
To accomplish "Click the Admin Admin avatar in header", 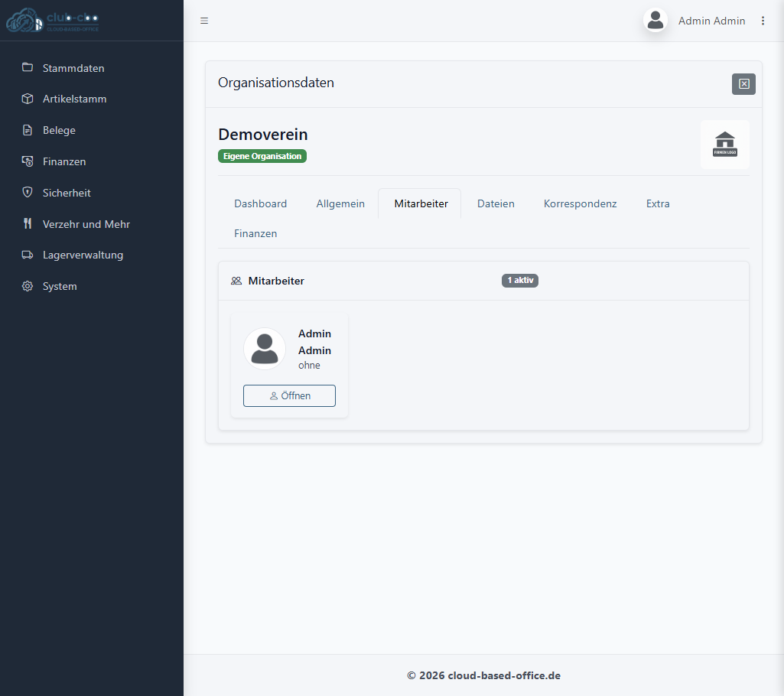I will click(655, 20).
